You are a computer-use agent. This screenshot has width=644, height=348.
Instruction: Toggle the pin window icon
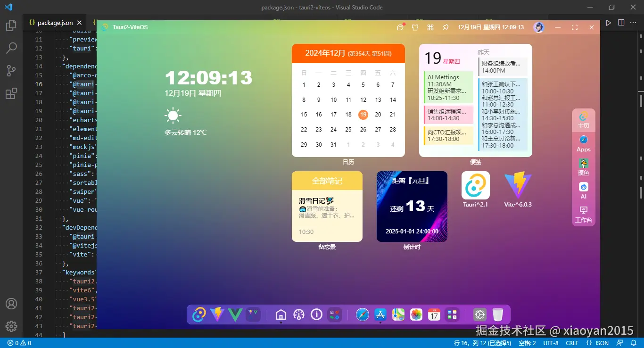446,27
